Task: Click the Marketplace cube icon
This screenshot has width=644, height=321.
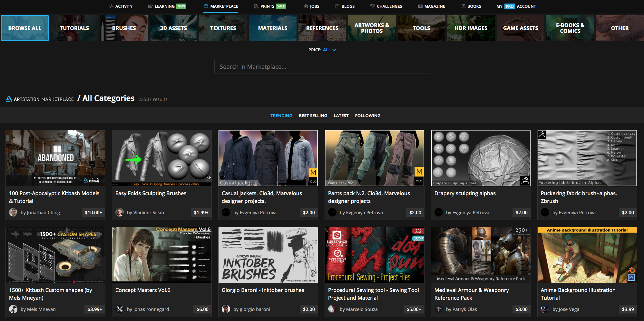Action: 206,6
